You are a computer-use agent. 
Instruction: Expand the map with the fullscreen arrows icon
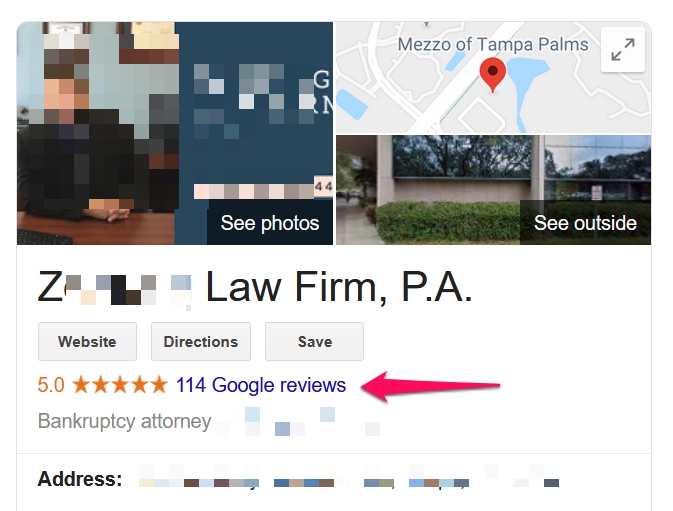click(x=622, y=49)
